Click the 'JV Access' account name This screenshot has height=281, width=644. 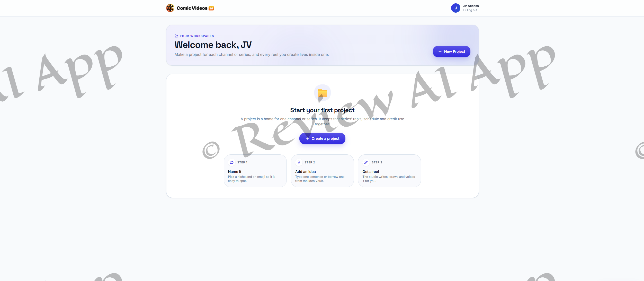point(471,6)
